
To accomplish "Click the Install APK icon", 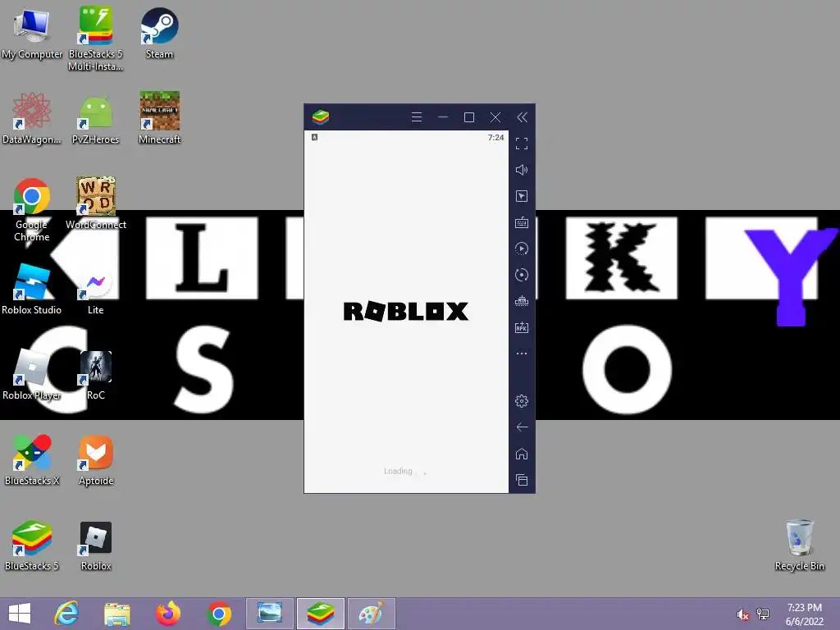I will click(522, 327).
